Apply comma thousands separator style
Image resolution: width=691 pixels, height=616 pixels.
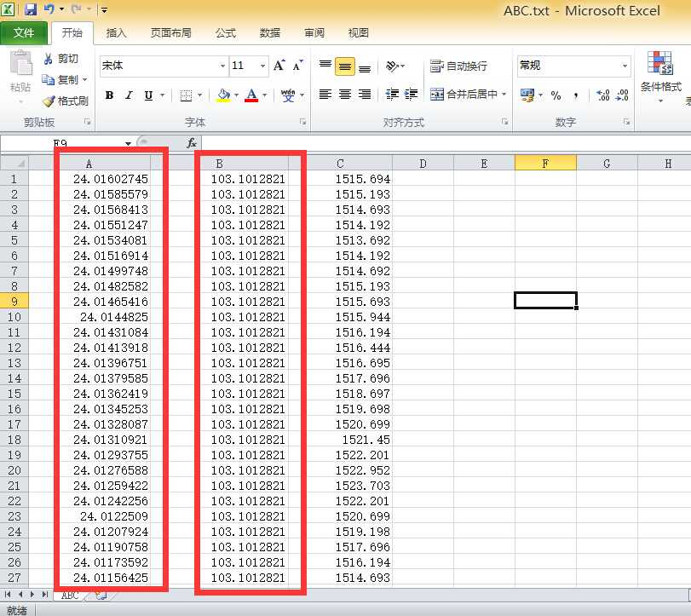(575, 95)
